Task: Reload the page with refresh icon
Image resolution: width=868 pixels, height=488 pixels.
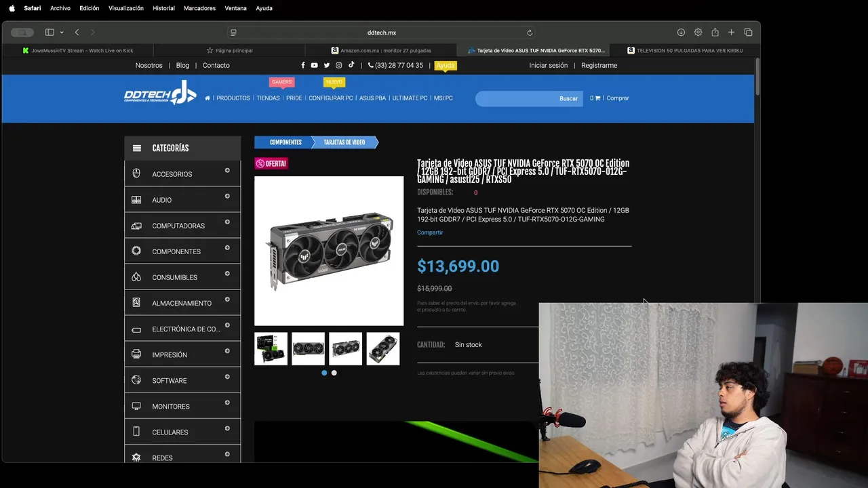Action: [x=530, y=33]
